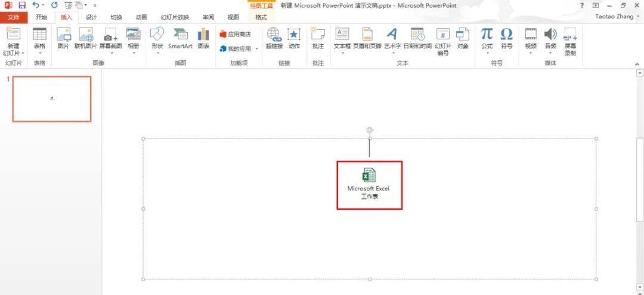
Task: Switch to the Animations (动画) tab
Action: (141, 17)
